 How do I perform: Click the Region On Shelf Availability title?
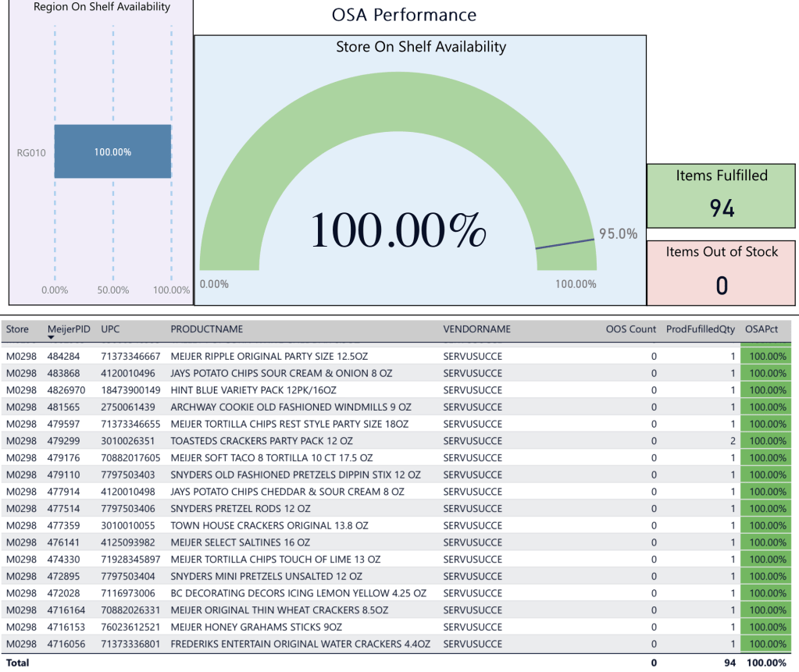pos(102,7)
